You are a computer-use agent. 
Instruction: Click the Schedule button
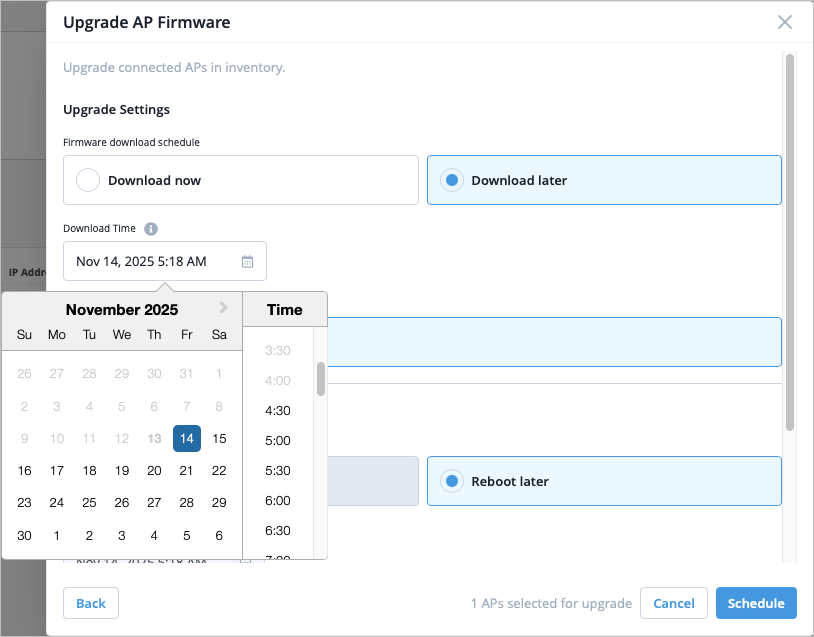click(756, 604)
